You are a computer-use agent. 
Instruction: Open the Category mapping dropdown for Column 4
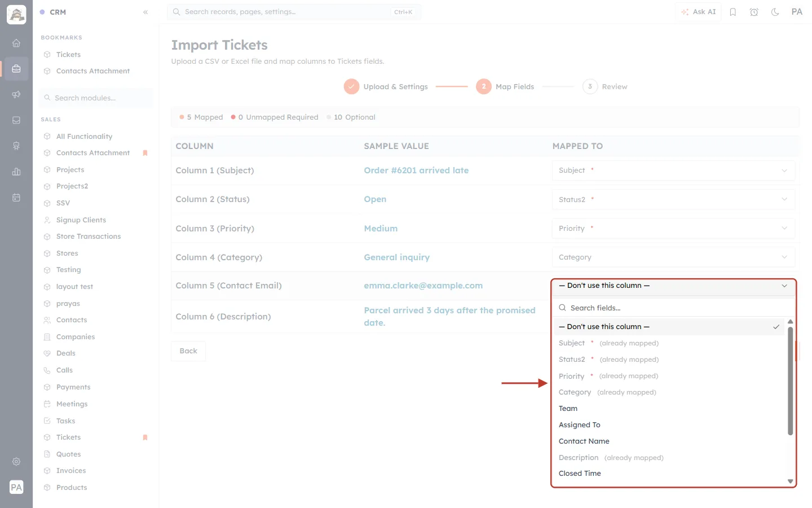[673, 257]
